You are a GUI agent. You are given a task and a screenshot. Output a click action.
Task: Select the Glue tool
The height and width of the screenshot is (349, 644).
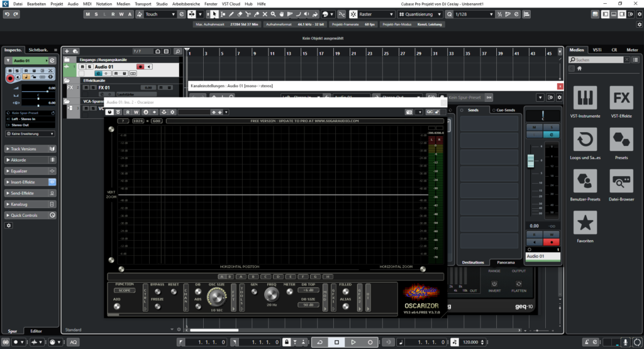(257, 14)
